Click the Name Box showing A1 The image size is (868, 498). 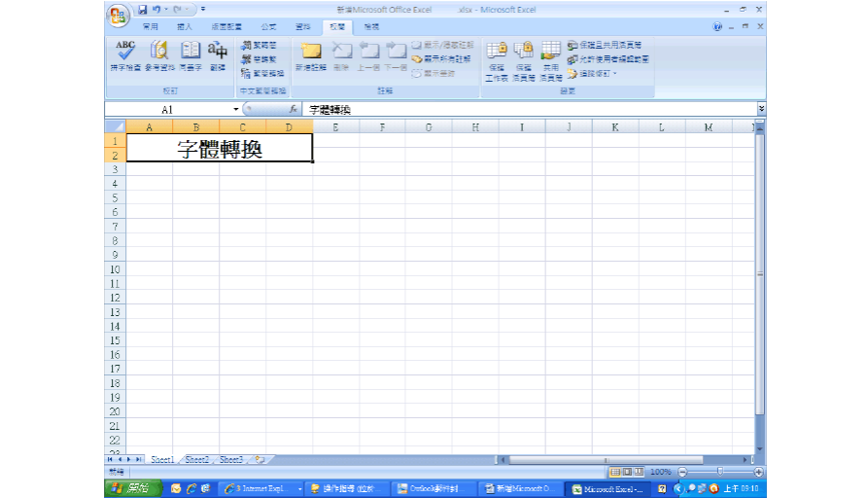point(168,109)
